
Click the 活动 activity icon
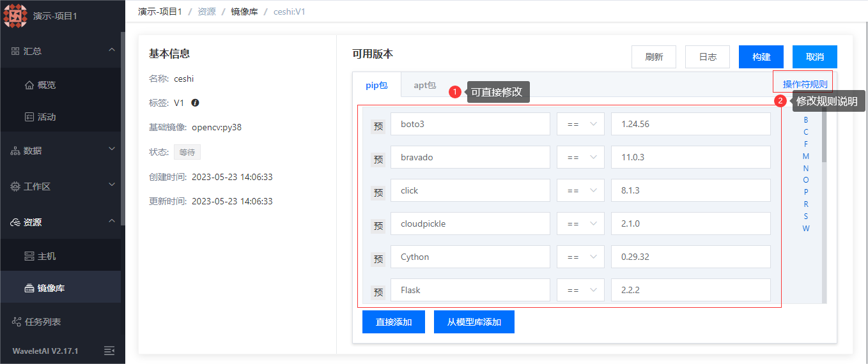pyautogui.click(x=29, y=117)
